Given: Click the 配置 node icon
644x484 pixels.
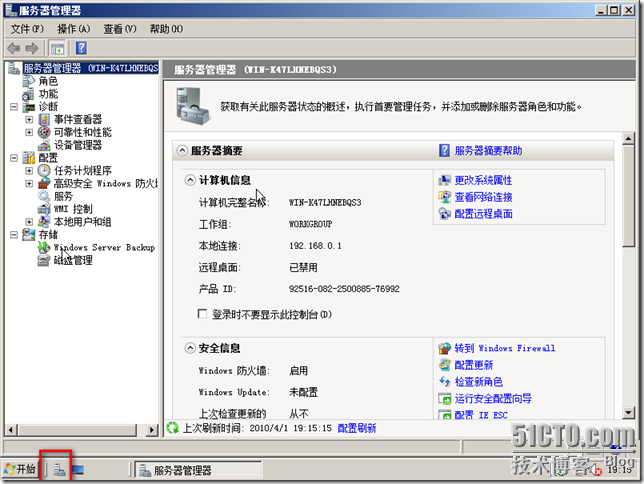Looking at the screenshot, I should click(x=29, y=158).
